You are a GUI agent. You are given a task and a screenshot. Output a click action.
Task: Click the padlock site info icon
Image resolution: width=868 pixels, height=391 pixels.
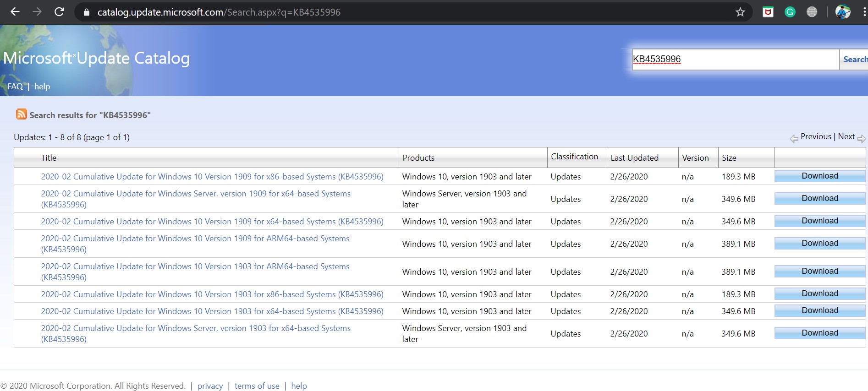coord(86,12)
